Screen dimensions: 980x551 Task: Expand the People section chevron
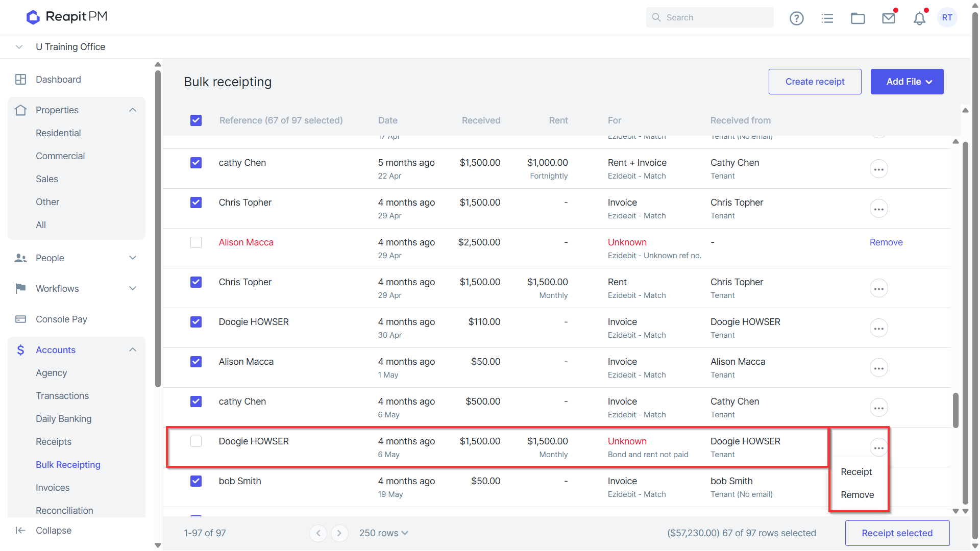point(133,258)
